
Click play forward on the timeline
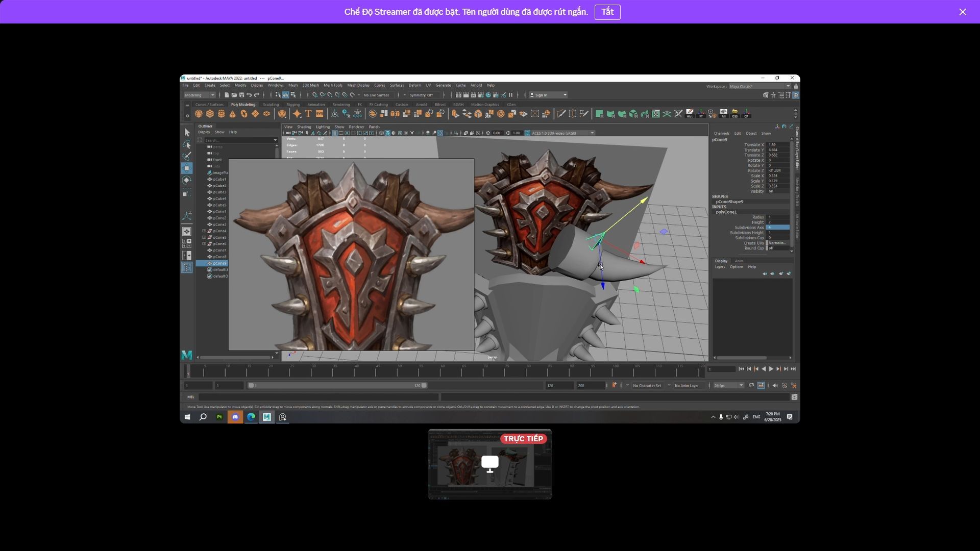click(771, 369)
